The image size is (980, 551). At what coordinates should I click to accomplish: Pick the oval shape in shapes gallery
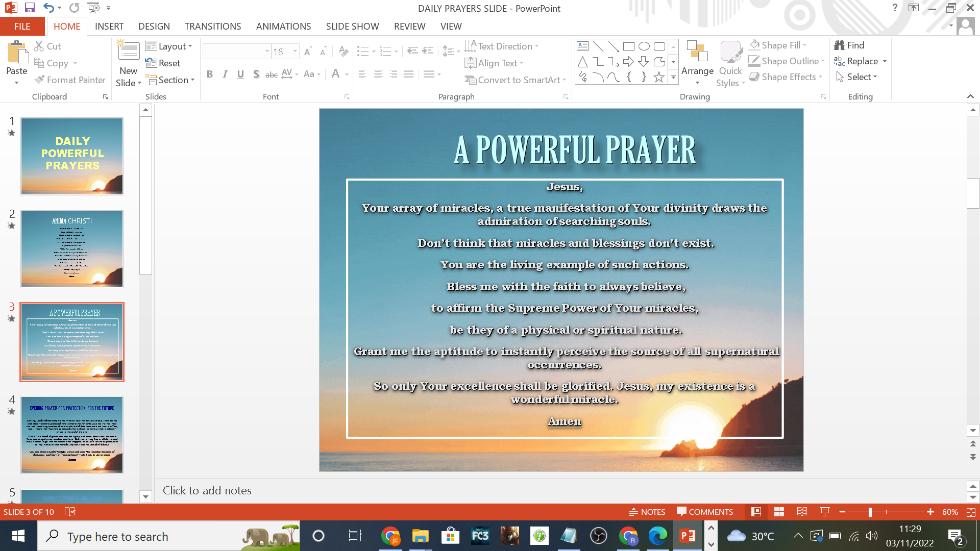click(644, 46)
